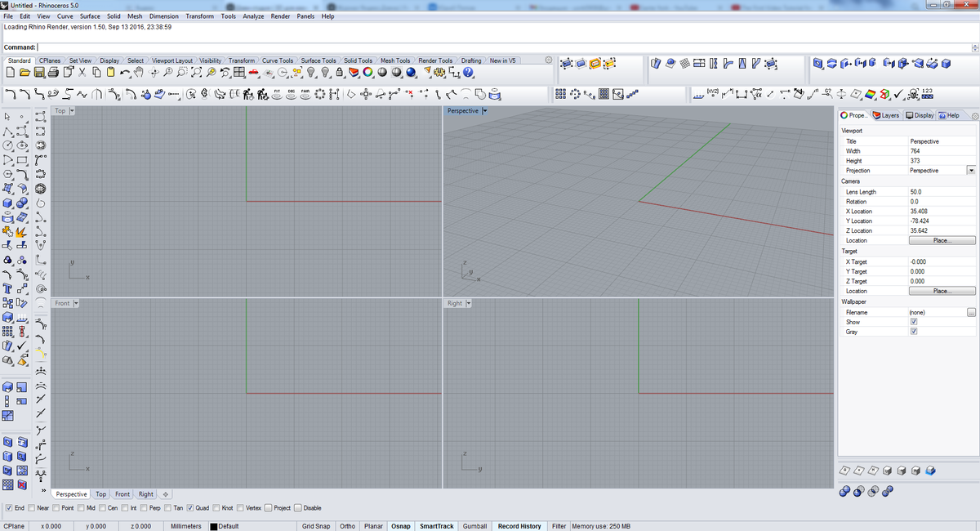The width and height of the screenshot is (980, 531).
Task: Toggle Grid Snap in status bar
Action: click(316, 526)
